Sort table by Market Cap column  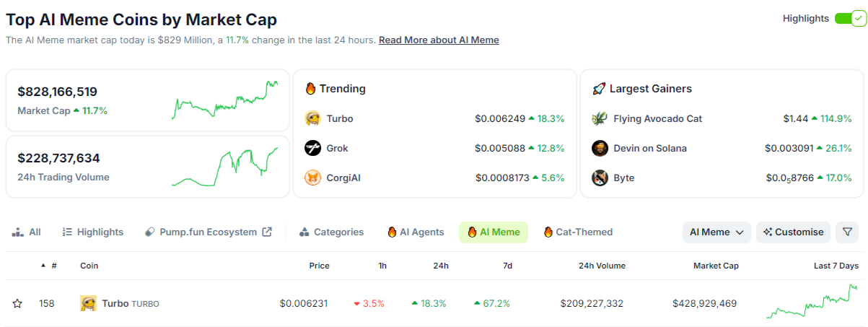coord(716,266)
